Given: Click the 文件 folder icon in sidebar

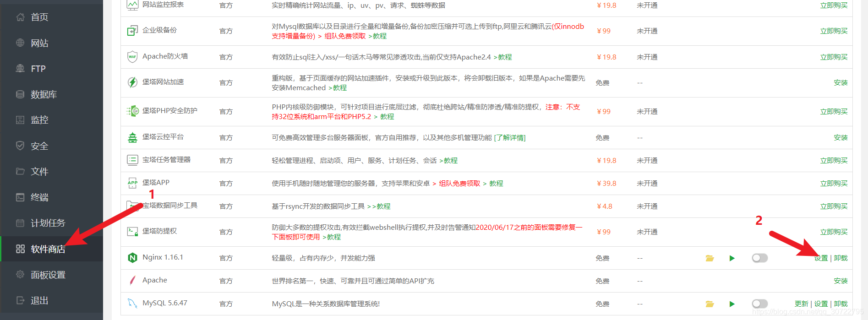Looking at the screenshot, I should tap(20, 171).
